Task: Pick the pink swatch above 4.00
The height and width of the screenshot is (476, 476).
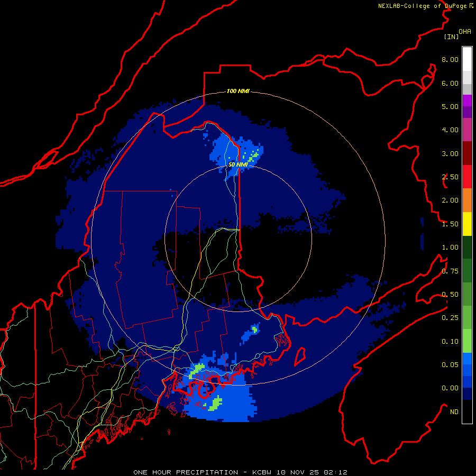Action: coord(467,130)
